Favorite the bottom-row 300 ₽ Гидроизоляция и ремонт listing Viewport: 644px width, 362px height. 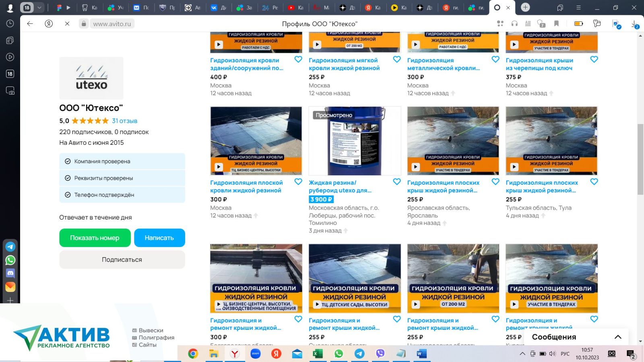298,319
